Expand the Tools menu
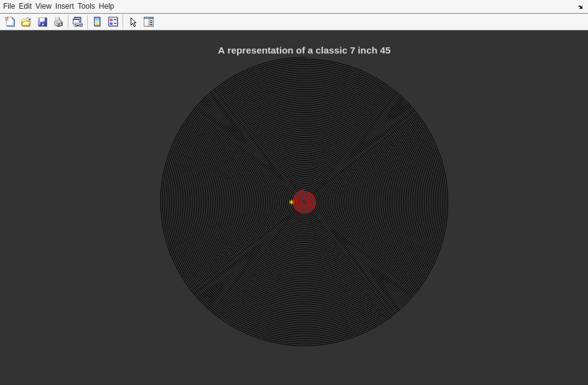This screenshot has width=588, height=385. click(x=86, y=6)
